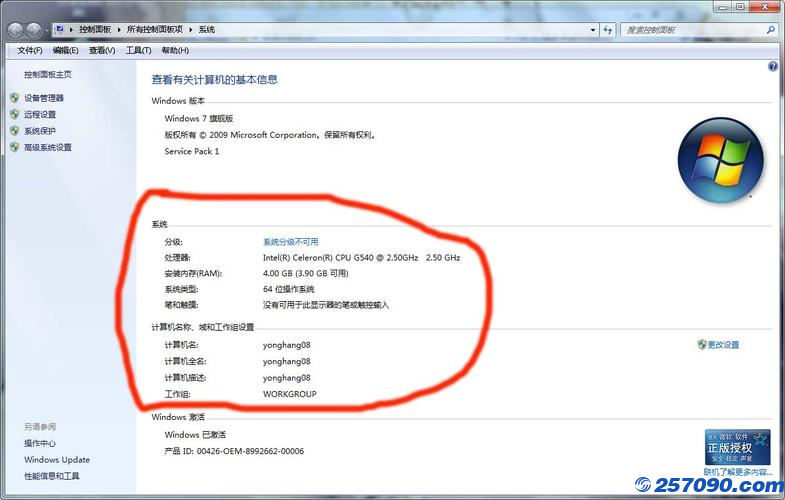Open the 编辑(E) menu
785x500 pixels.
pos(66,50)
